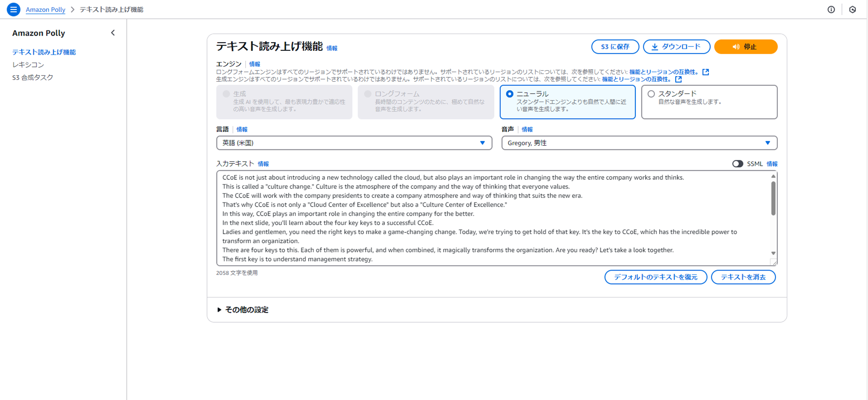This screenshot has width=868, height=400.
Task: Open 情報 link next to the page title
Action: pyautogui.click(x=332, y=48)
